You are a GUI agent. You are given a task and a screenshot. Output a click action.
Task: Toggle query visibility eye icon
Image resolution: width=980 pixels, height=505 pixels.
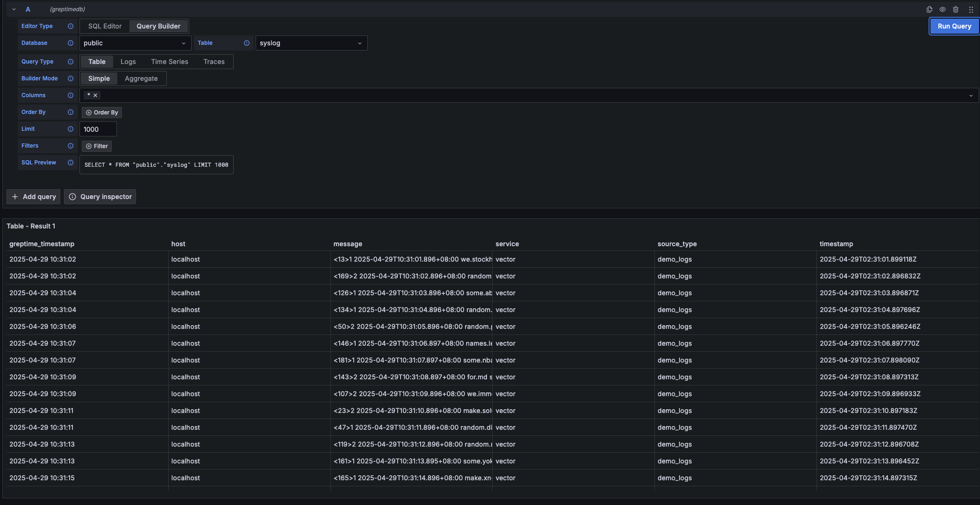pos(943,9)
